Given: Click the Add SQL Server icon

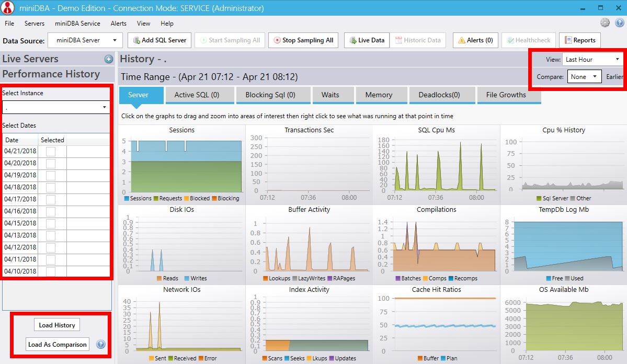Looking at the screenshot, I should (x=136, y=40).
